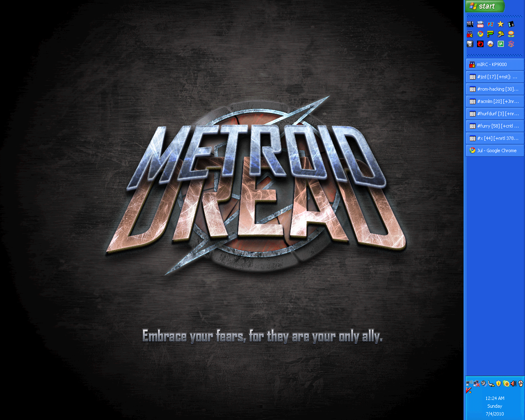This screenshot has width=525, height=420.
Task: Click the touchpad pointing hand tray icon
Action: 521,383
